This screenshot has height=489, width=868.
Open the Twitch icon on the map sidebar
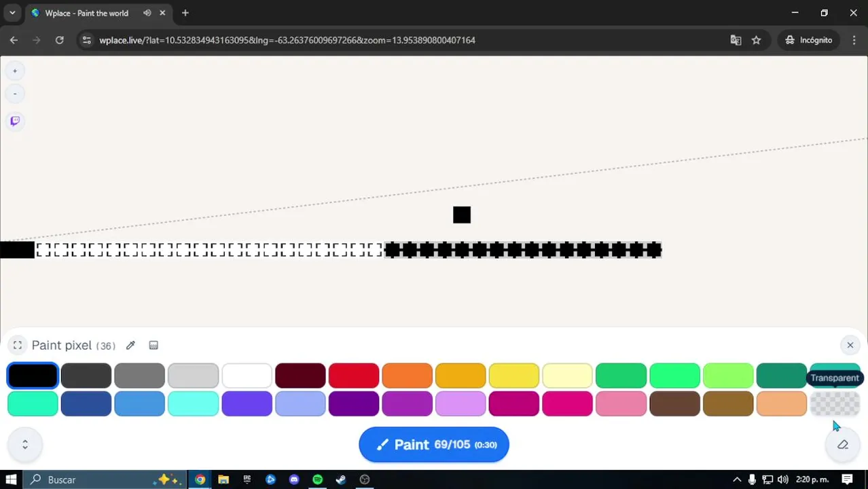[x=15, y=121]
